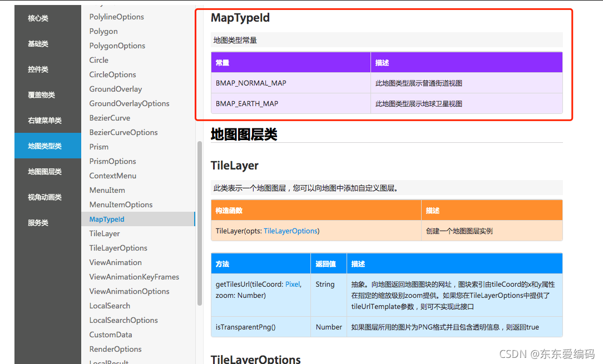The height and width of the screenshot is (364, 603).
Task: Go to CustomData in class list
Action: point(111,335)
